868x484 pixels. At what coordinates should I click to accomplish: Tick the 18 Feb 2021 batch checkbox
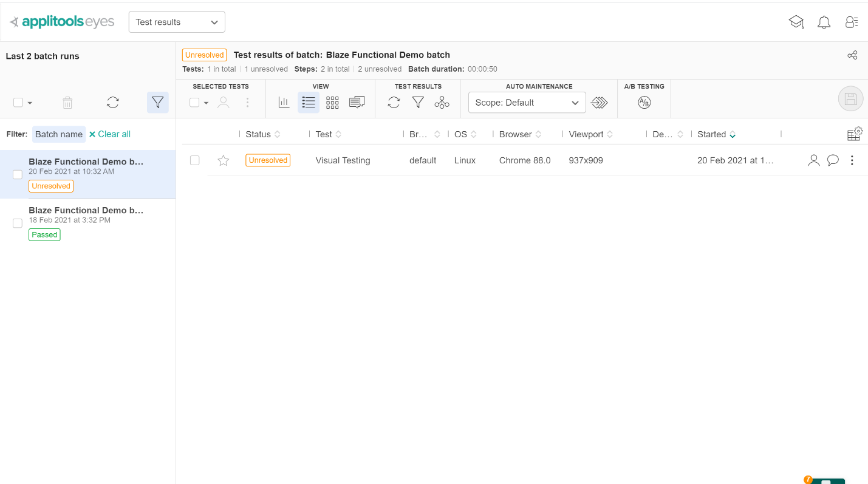[x=18, y=223]
